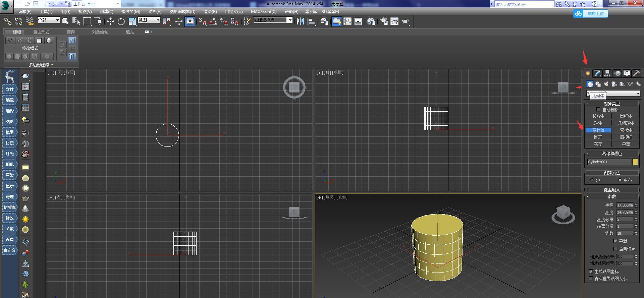Click the Angle Snap toggle icon
644x298 pixels.
pyautogui.click(x=213, y=22)
